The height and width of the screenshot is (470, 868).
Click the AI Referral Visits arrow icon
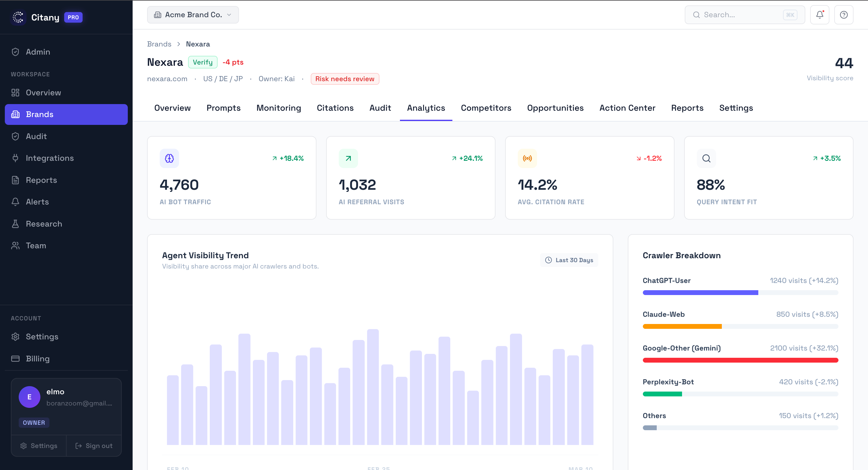348,158
